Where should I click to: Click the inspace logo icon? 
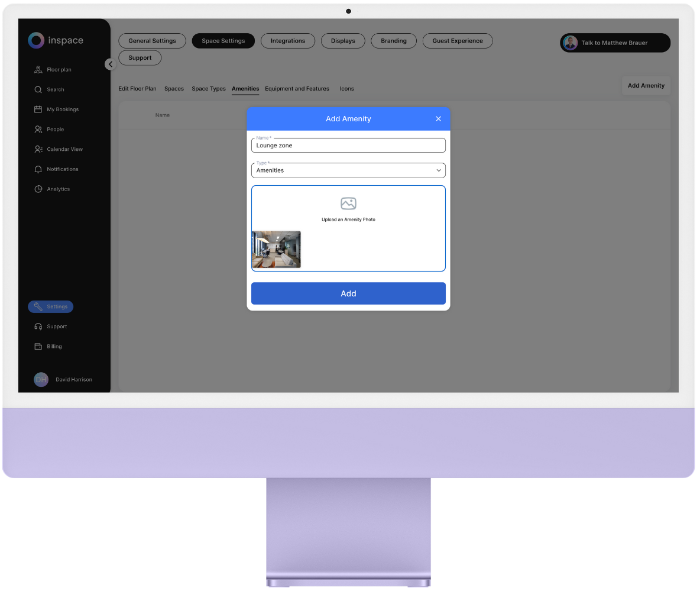pos(36,40)
